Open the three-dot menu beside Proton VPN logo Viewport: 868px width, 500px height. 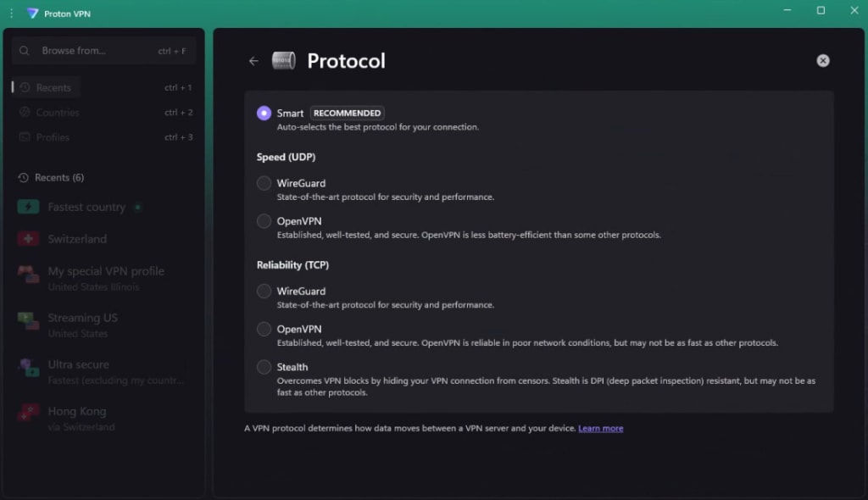tap(12, 13)
